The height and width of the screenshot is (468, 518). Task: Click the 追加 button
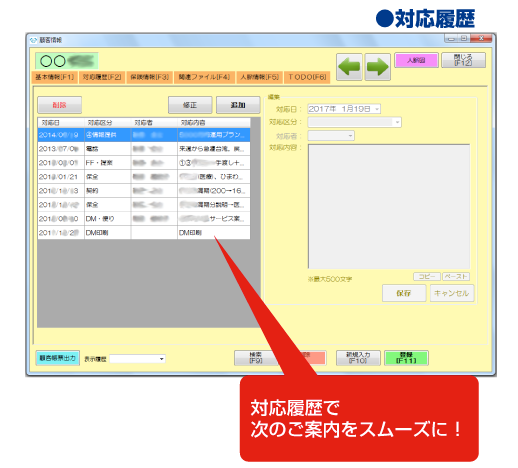[x=238, y=105]
